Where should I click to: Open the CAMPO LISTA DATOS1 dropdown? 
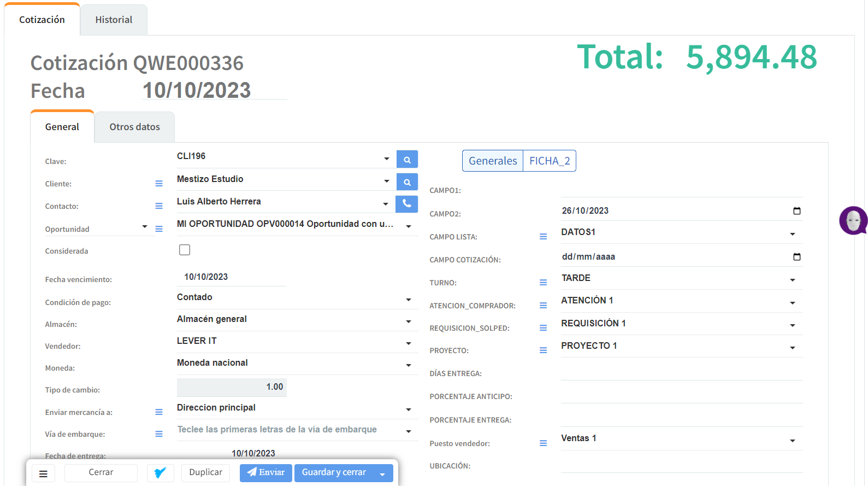tap(792, 234)
